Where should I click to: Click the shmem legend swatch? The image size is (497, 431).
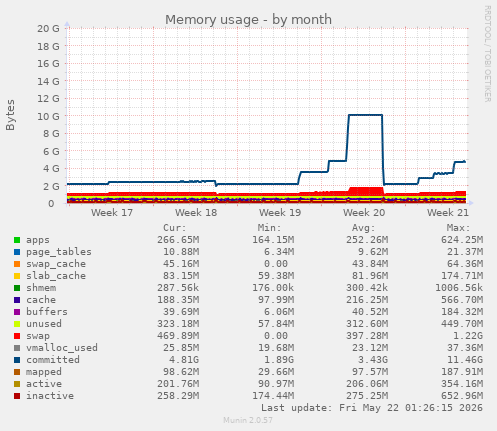point(17,288)
